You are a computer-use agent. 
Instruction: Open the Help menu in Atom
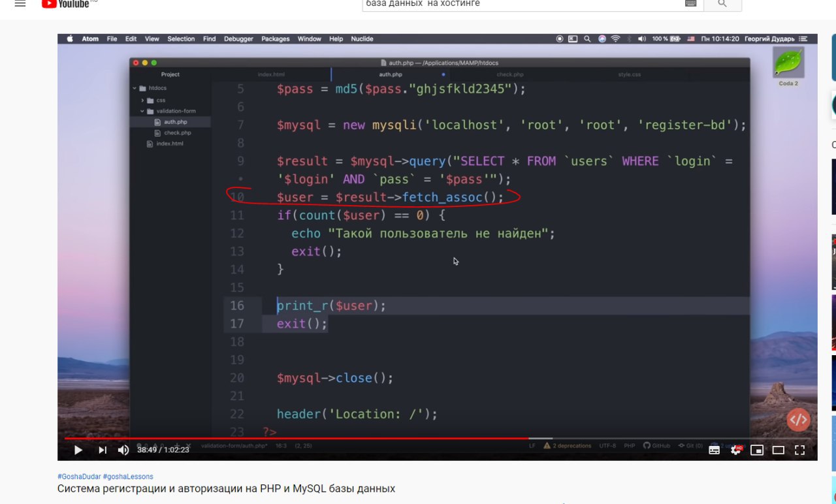click(336, 39)
